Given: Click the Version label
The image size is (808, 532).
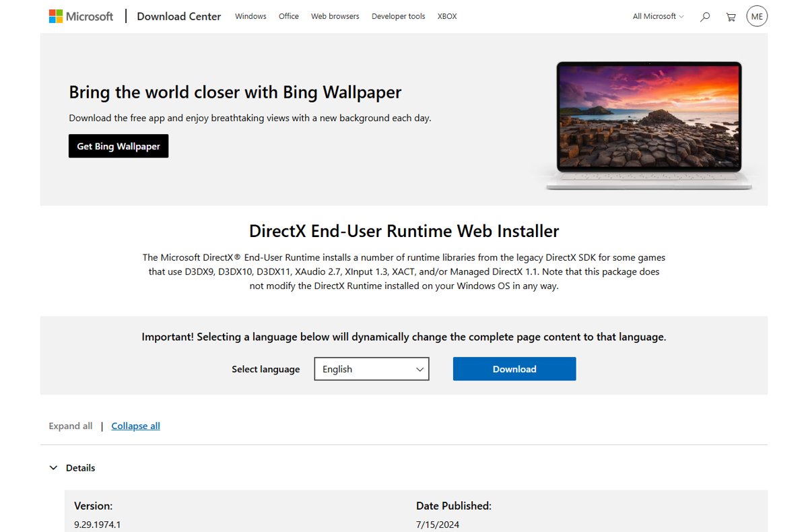Looking at the screenshot, I should coord(93,506).
